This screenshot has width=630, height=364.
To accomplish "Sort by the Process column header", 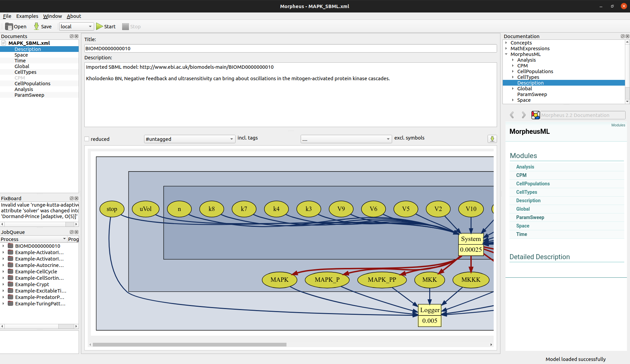I will point(33,239).
